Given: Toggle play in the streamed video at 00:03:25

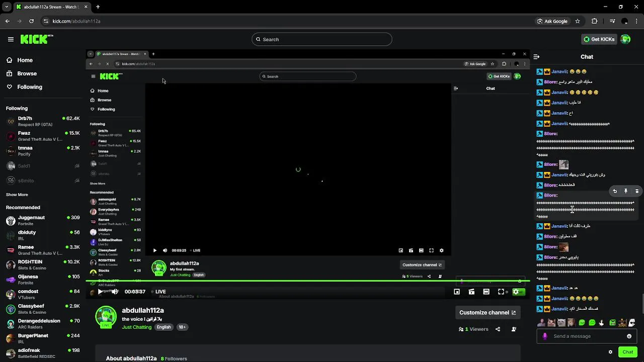Looking at the screenshot, I should pyautogui.click(x=154, y=250).
